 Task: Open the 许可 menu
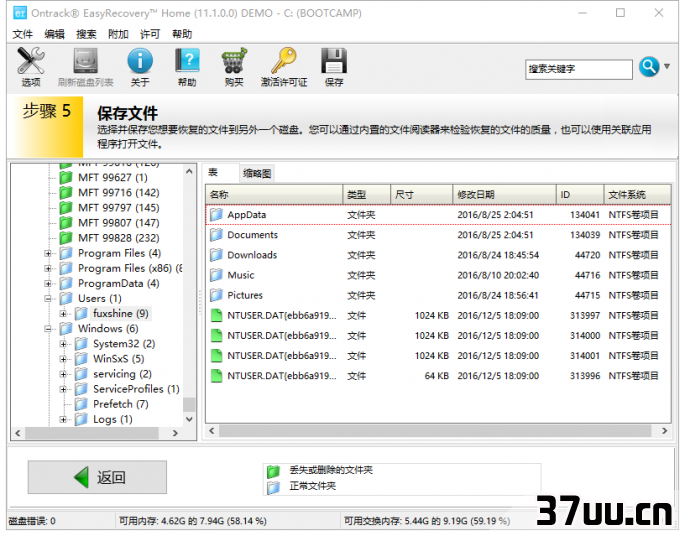[x=150, y=34]
